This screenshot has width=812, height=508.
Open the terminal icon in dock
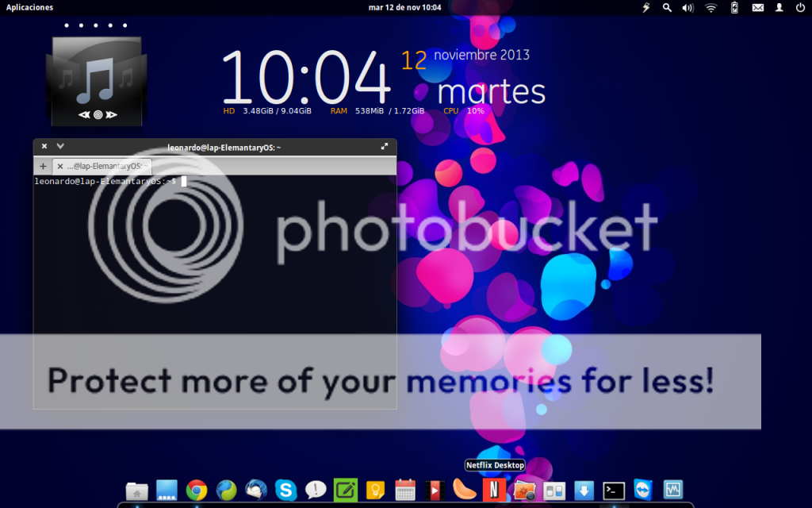614,491
